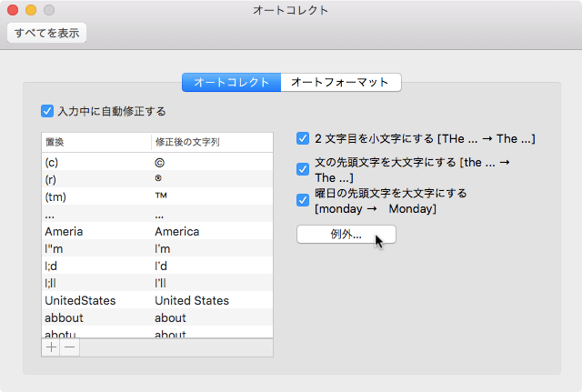582x392 pixels.
Task: Disable 曜日の先頭文字を大文字にする checkbox
Action: pyautogui.click(x=303, y=200)
